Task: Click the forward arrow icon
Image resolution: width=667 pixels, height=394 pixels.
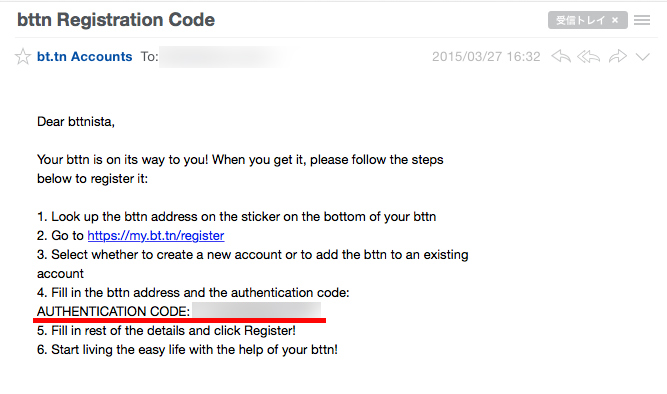Action: coord(618,56)
